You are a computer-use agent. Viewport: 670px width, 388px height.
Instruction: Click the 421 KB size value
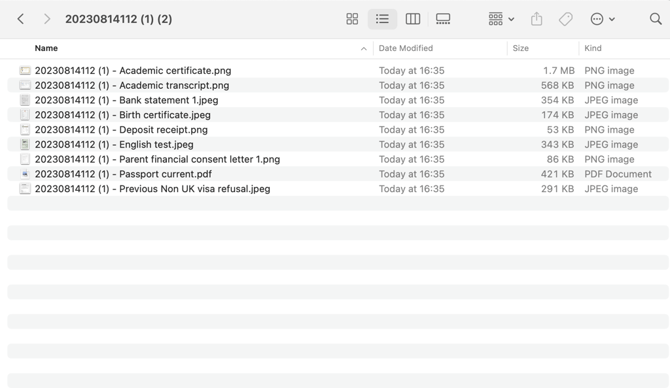(557, 174)
